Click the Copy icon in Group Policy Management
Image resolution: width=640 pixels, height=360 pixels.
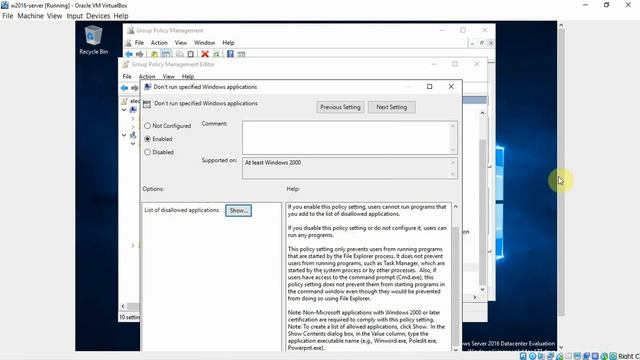(180, 54)
